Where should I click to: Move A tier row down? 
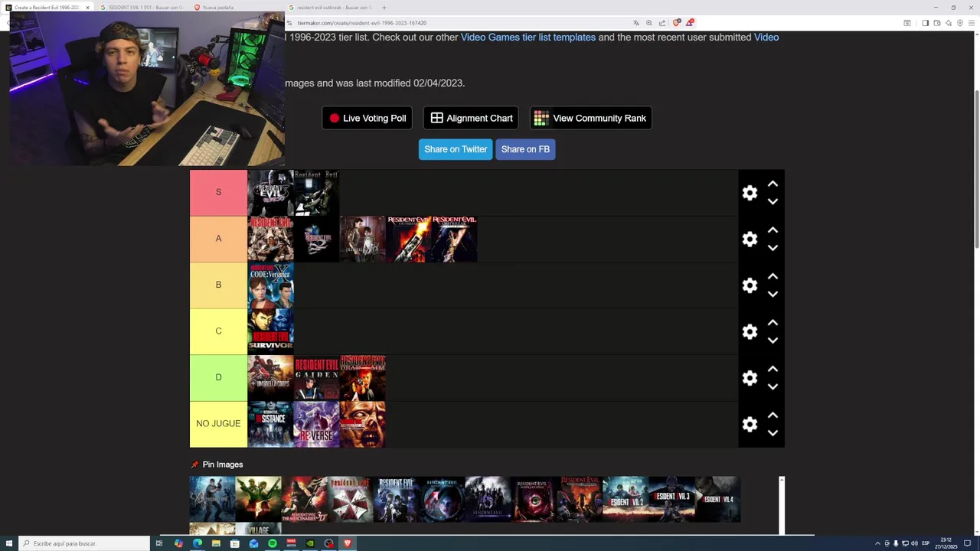773,248
